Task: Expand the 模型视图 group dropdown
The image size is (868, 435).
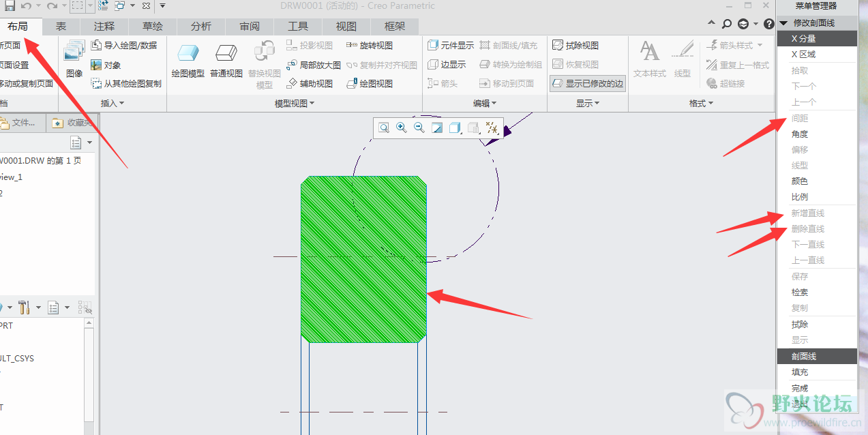Action: click(x=295, y=103)
